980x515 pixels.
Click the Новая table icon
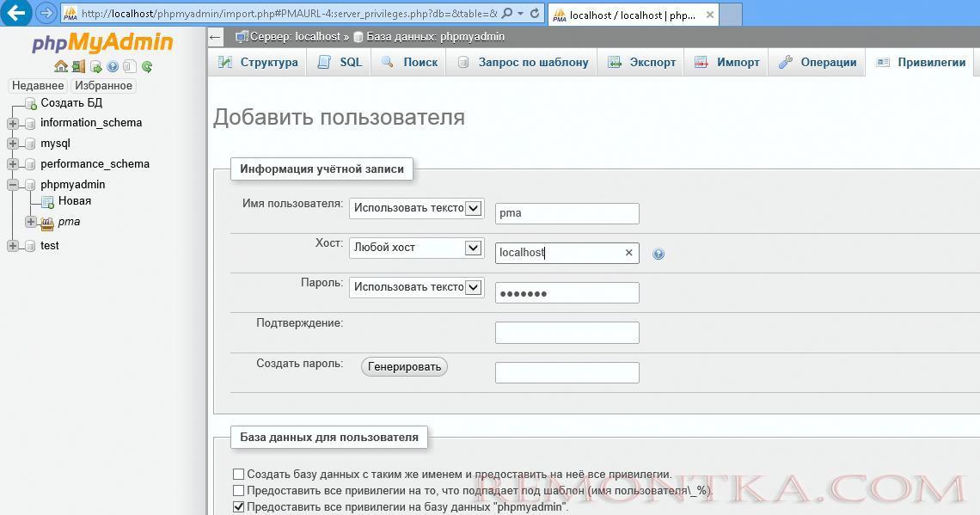(47, 201)
